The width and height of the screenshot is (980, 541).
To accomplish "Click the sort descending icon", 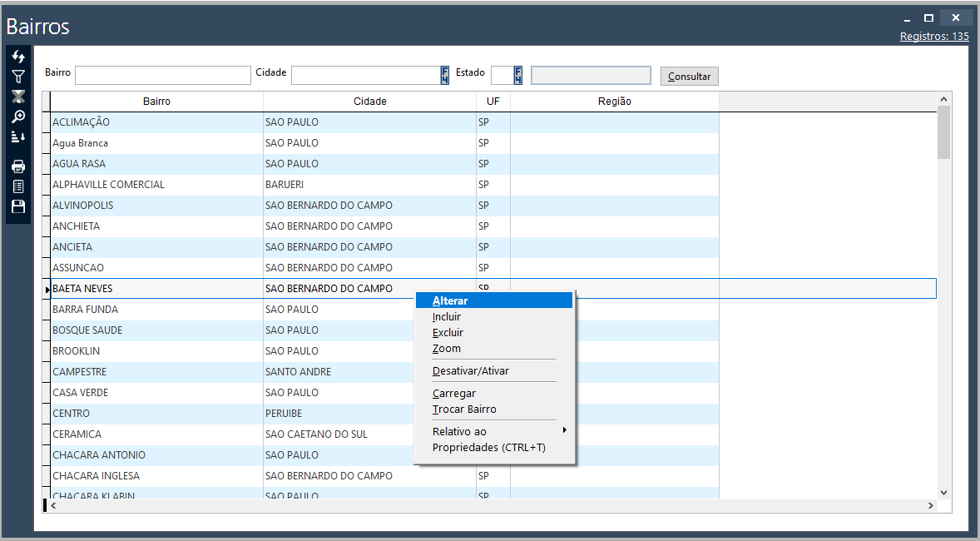I will 18,136.
